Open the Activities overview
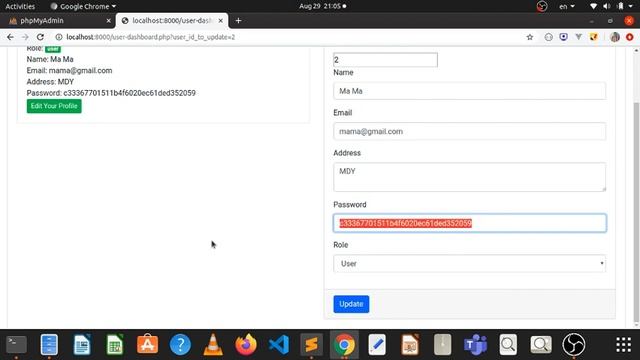Viewport: 640px width, 360px height. [x=20, y=6]
